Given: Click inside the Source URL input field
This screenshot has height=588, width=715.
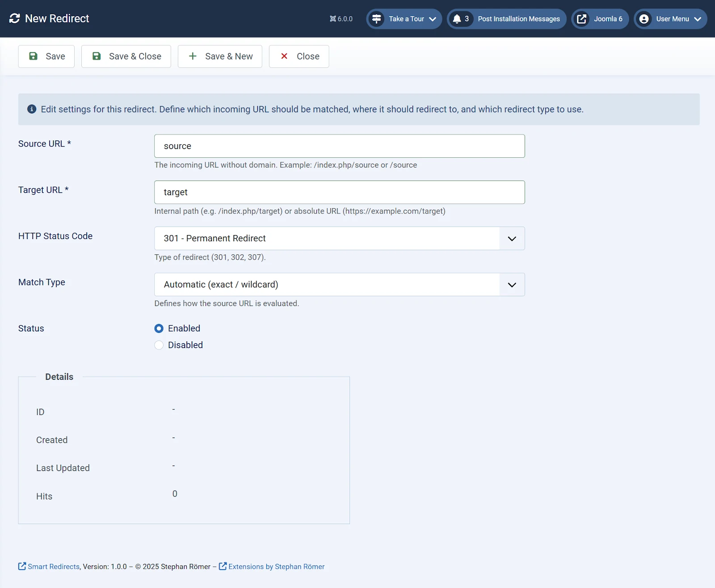Looking at the screenshot, I should (339, 146).
